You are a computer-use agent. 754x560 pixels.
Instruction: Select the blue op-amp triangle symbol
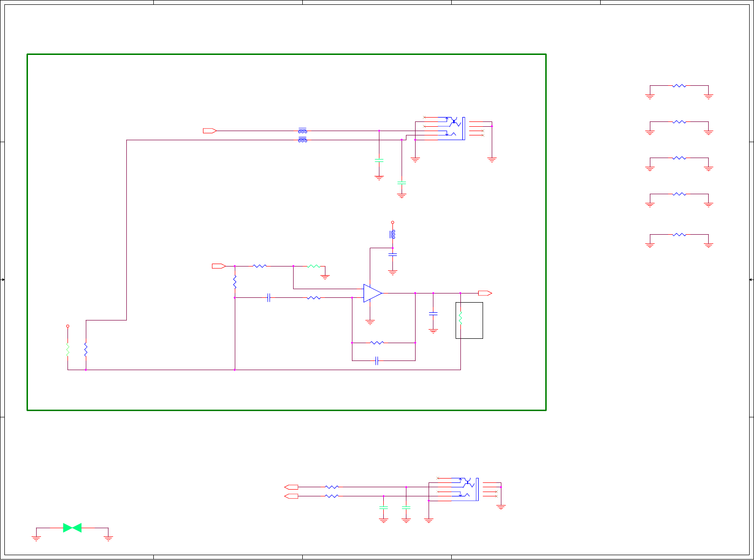(373, 293)
